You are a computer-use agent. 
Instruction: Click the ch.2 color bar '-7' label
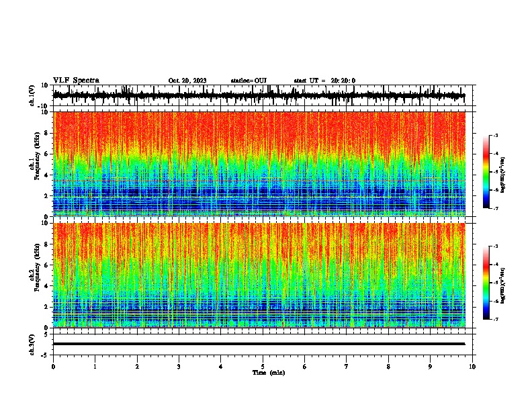(x=495, y=319)
